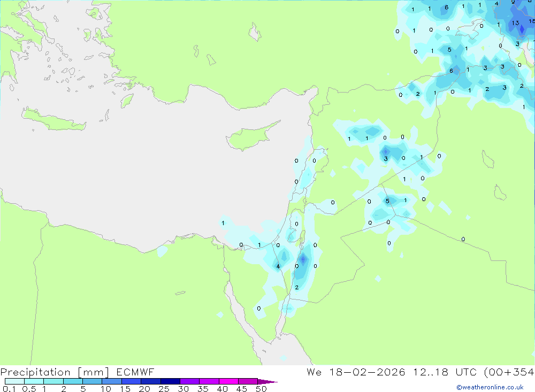Viewport: 535px width, 392px height.
Task: Select the 45–50 mm legend swatch
Action: pos(248,381)
